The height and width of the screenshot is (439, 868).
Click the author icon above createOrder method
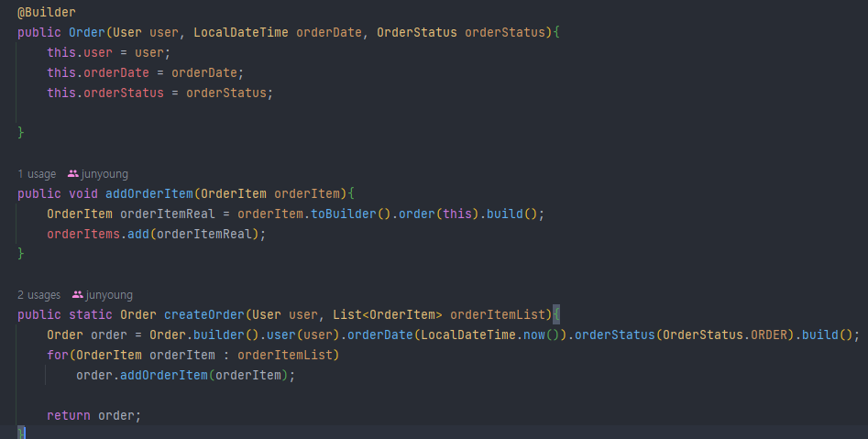[78, 294]
